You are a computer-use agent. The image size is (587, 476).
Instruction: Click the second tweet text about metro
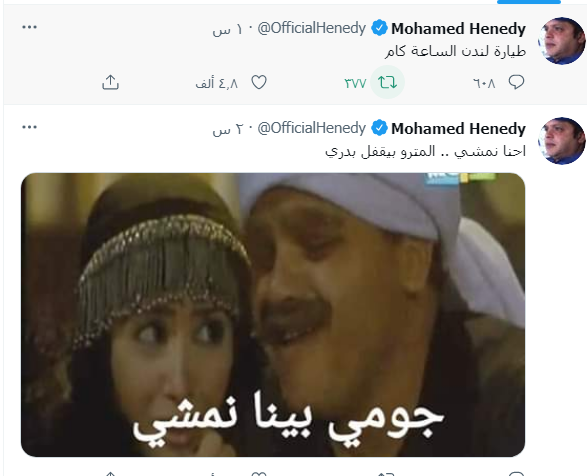pyautogui.click(x=425, y=151)
